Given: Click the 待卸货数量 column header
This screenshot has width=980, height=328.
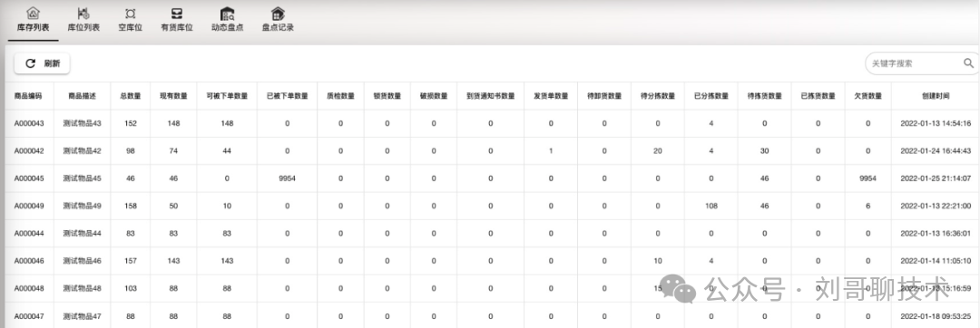Looking at the screenshot, I should click(x=604, y=96).
